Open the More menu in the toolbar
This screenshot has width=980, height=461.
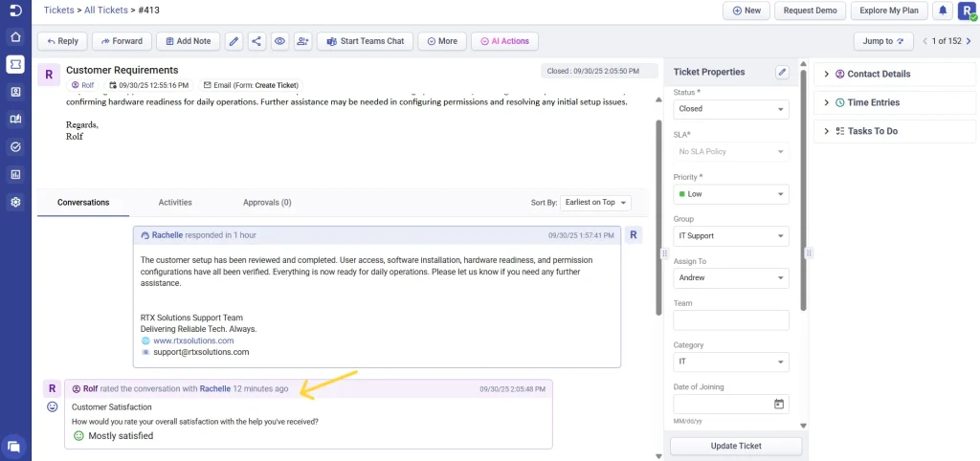coord(442,41)
